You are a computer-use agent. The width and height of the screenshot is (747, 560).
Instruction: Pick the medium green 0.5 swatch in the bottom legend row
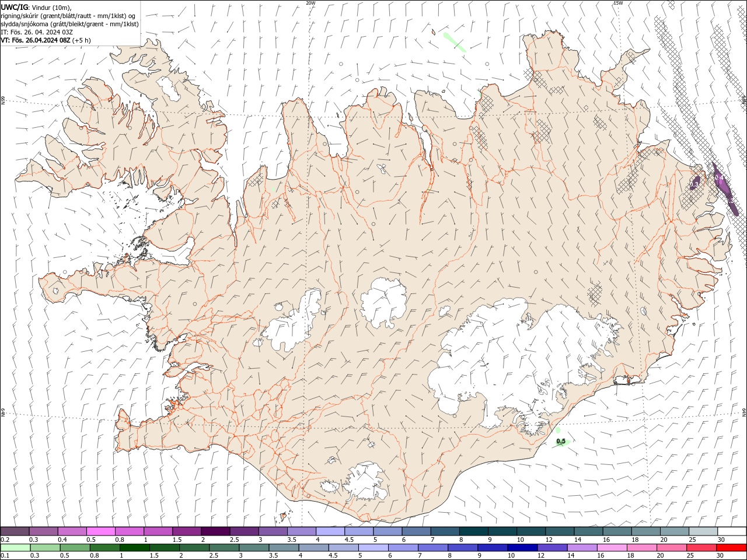75,548
